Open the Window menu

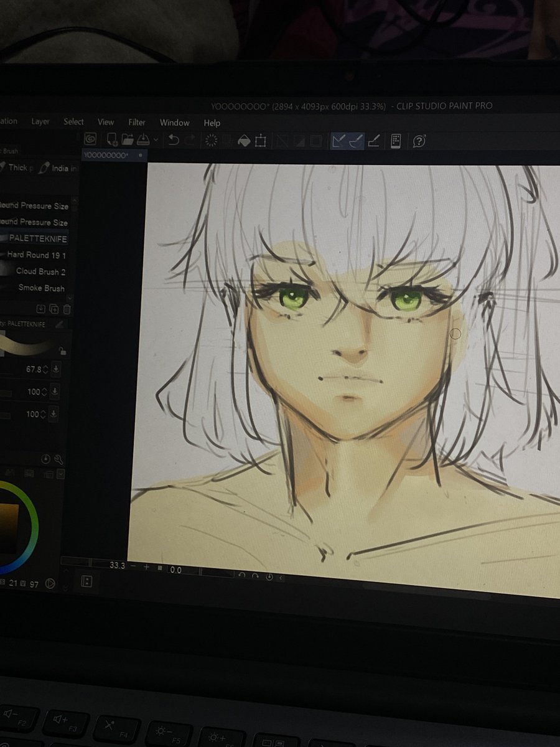coord(174,123)
